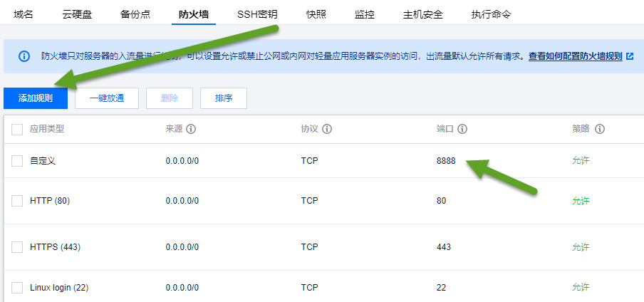
Task: Click port value 443
Action: pos(444,247)
